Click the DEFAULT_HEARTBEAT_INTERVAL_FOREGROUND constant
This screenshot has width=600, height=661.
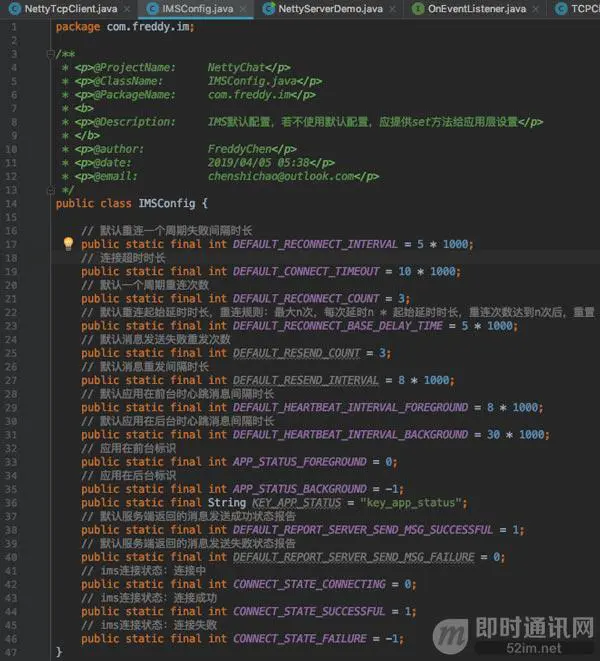(x=350, y=407)
